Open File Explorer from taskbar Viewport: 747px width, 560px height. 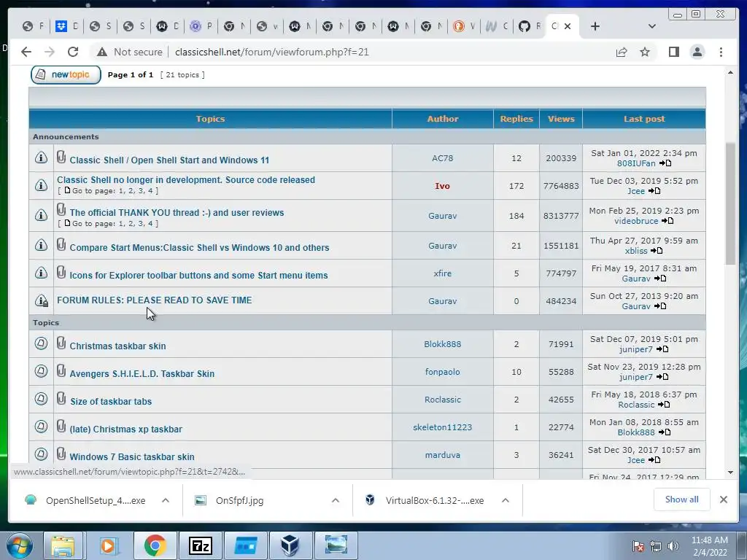63,545
